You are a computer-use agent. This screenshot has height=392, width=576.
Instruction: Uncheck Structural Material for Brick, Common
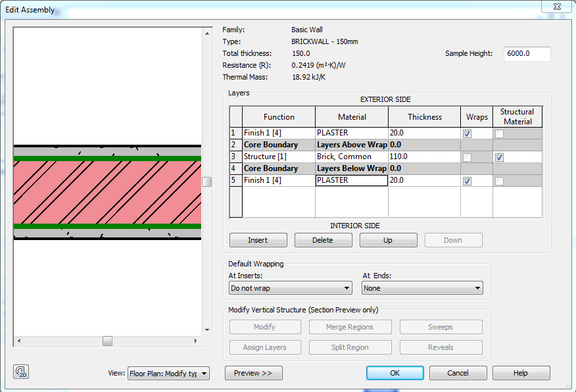click(x=500, y=157)
